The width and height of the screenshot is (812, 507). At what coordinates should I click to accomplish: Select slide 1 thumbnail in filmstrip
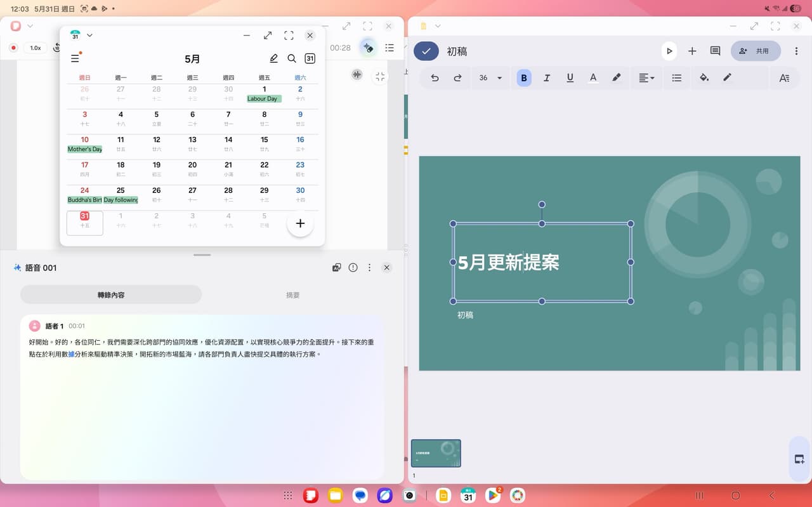pyautogui.click(x=436, y=453)
